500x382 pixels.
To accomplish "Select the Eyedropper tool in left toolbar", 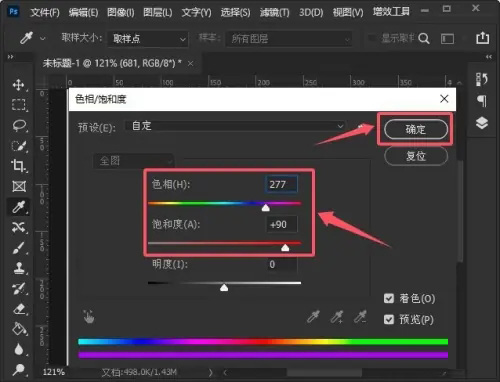I will pos(19,207).
